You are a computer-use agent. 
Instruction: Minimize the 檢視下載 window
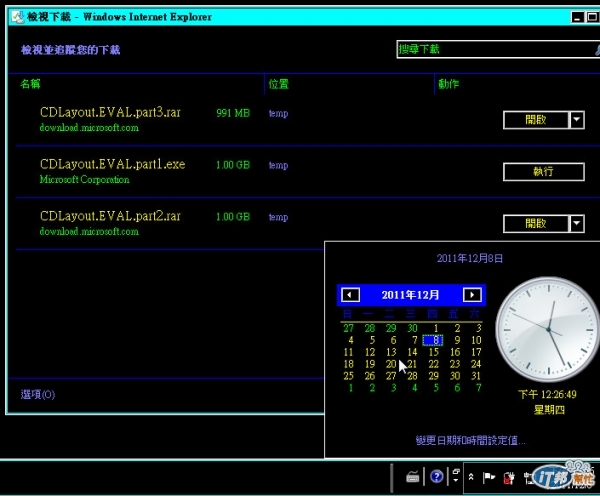(x=577, y=17)
